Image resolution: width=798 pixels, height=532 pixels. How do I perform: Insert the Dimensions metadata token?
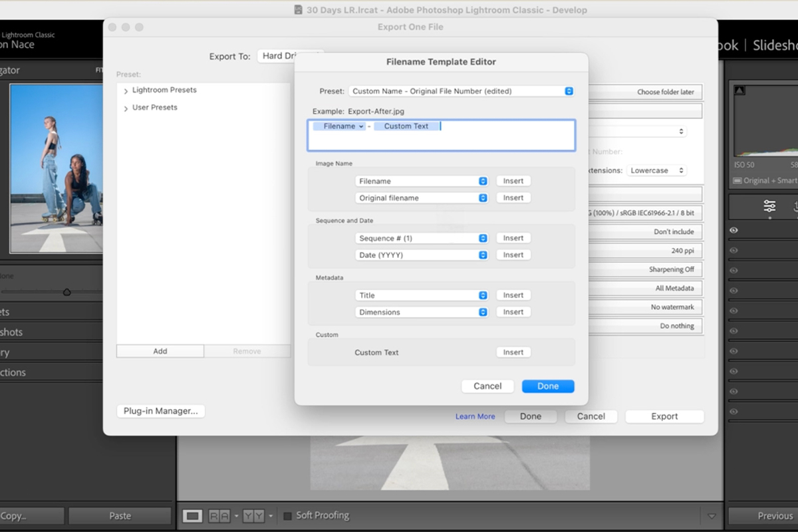[513, 312]
